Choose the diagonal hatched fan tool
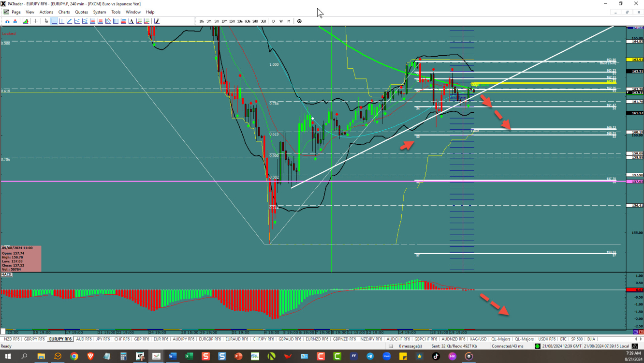Viewport: 644px width, 363px height. pos(108,21)
